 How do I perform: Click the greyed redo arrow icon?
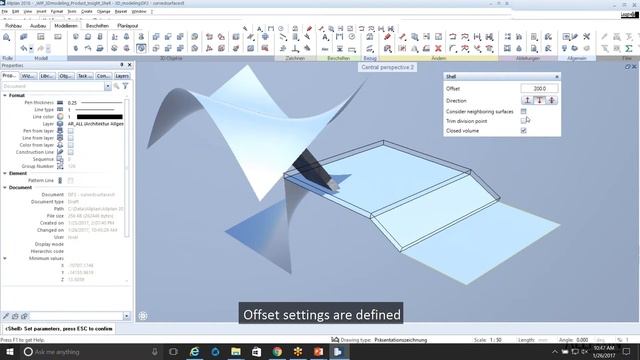click(x=40, y=49)
